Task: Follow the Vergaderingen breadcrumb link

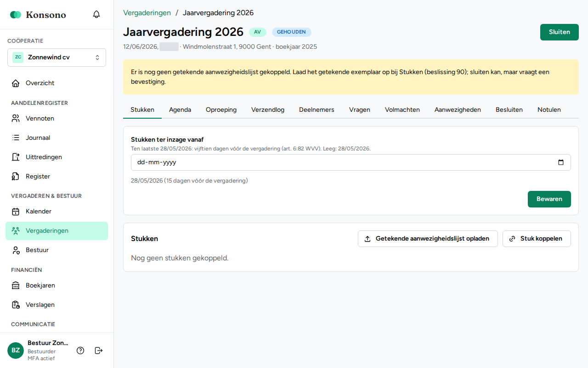Action: click(x=147, y=13)
